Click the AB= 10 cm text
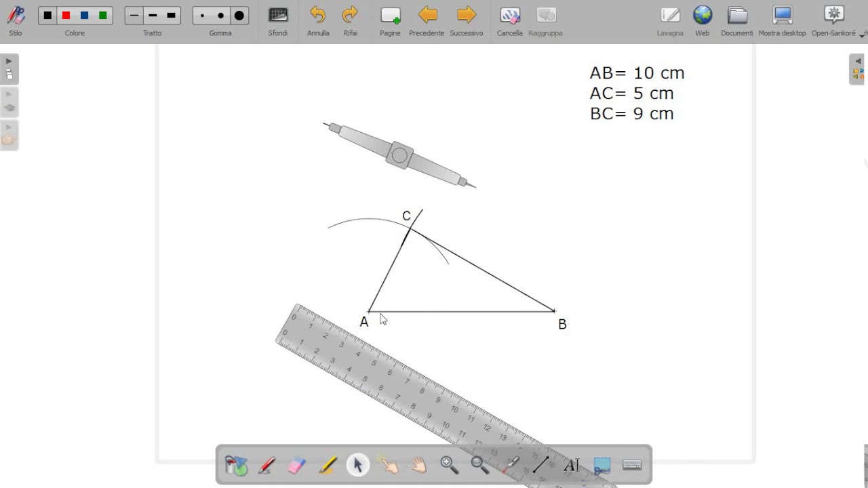 click(x=637, y=73)
